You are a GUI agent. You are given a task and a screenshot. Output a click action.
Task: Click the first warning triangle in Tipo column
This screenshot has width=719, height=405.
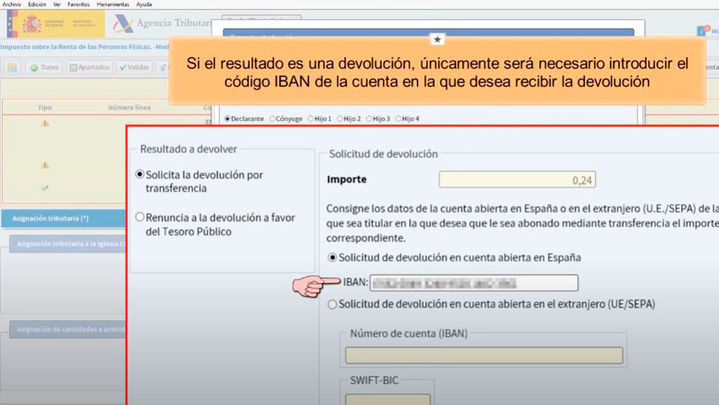click(x=45, y=123)
